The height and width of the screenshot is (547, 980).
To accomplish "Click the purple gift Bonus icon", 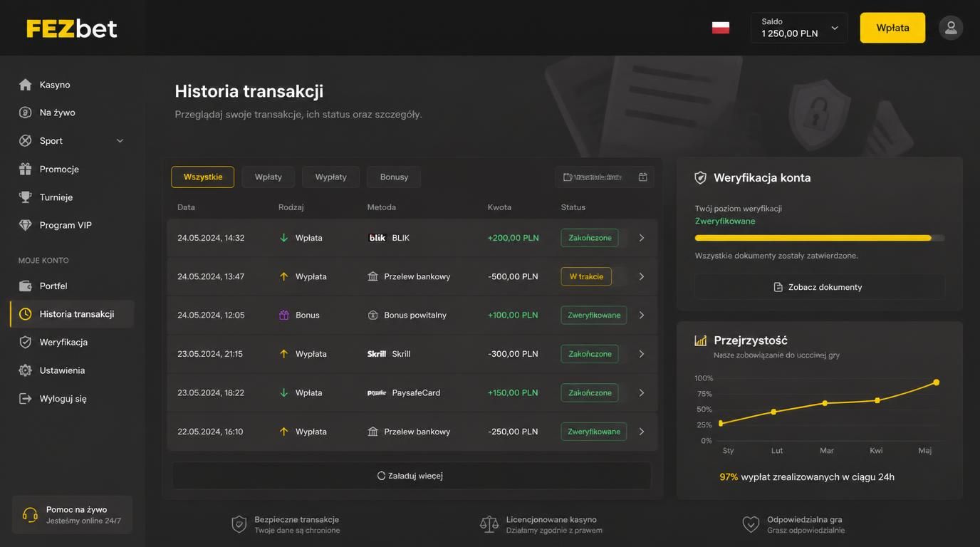I will point(283,315).
